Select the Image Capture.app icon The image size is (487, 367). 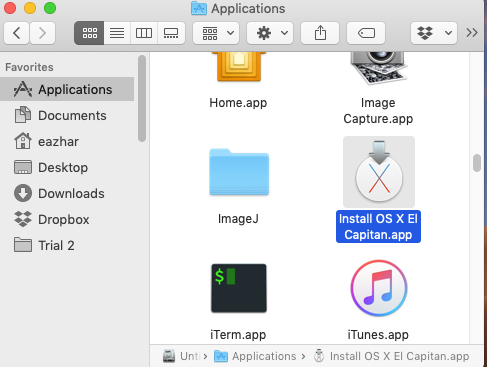tap(378, 68)
